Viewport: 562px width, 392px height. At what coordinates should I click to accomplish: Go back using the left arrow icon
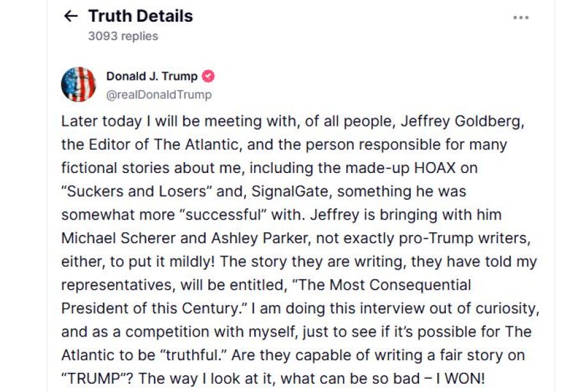pyautogui.click(x=71, y=16)
